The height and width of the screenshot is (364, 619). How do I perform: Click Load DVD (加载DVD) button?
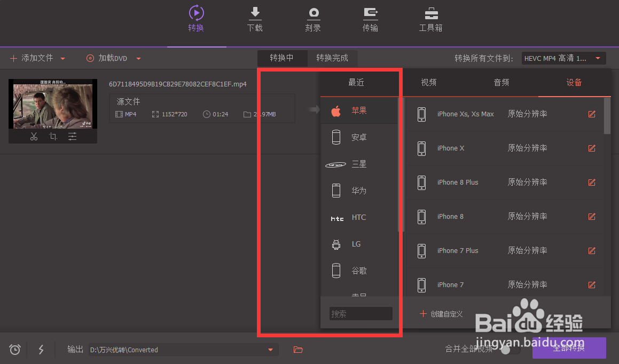coord(107,58)
